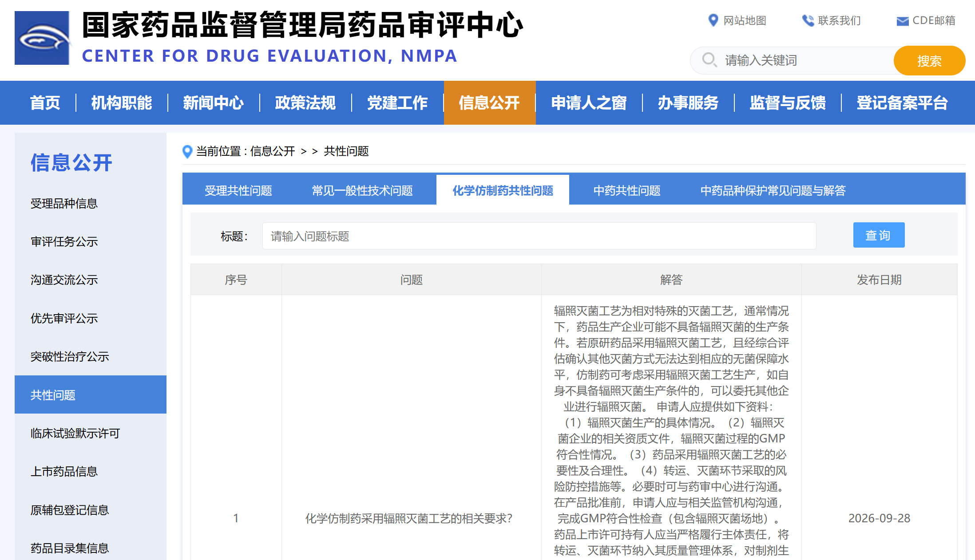Select 共性问题 in sidebar
The image size is (975, 560).
click(91, 394)
